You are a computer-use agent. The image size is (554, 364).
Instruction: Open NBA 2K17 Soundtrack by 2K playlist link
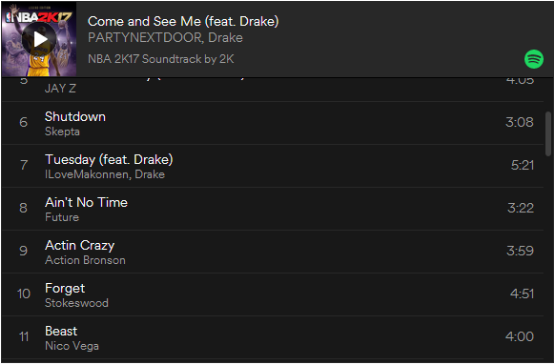(161, 59)
